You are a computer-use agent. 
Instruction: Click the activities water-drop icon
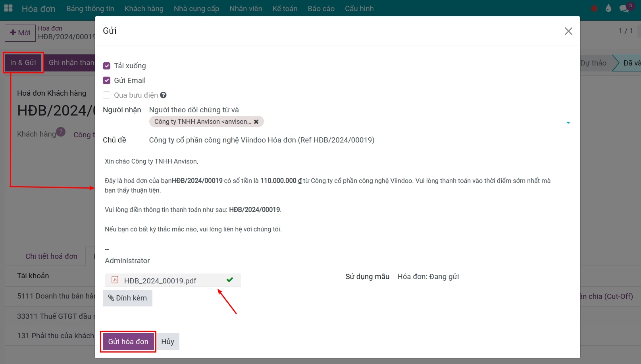608,8
